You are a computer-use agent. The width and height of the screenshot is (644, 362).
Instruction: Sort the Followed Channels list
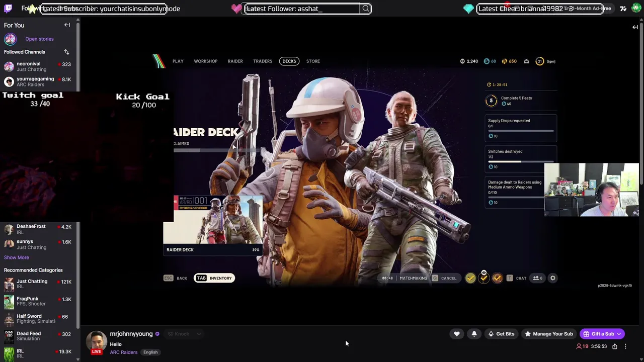(66, 52)
